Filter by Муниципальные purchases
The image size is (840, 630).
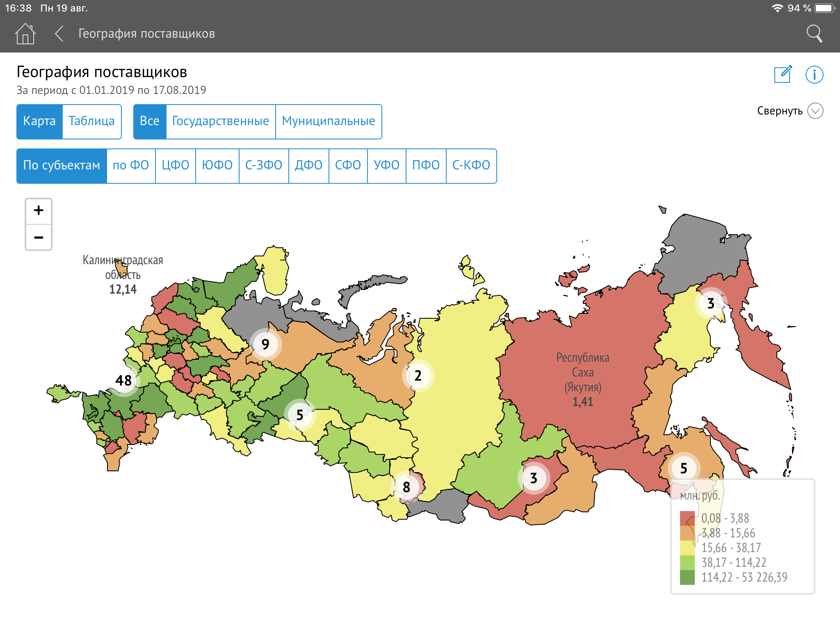click(329, 121)
